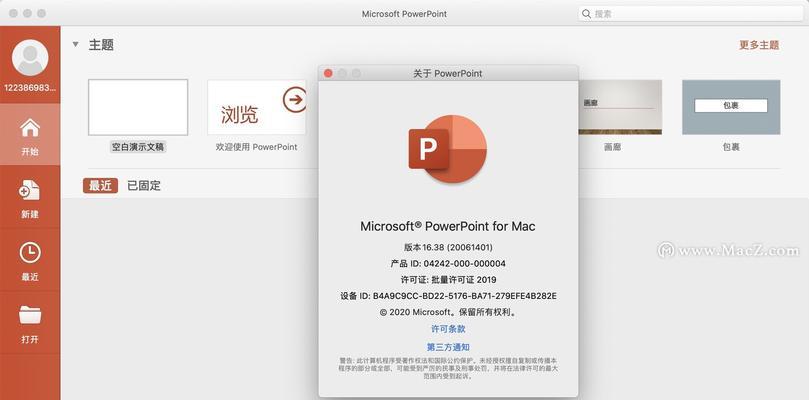Open the 许可条款 link
Viewport: 809px width, 400px height.
[448, 329]
